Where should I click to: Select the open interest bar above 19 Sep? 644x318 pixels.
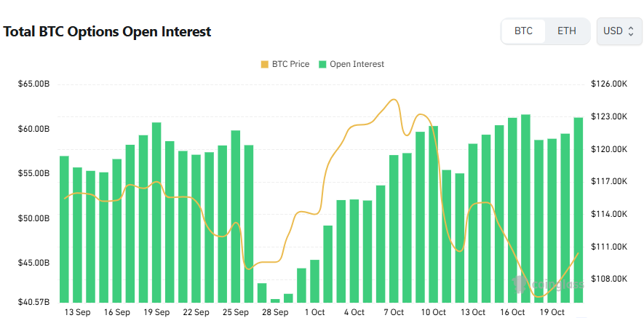pyautogui.click(x=156, y=211)
